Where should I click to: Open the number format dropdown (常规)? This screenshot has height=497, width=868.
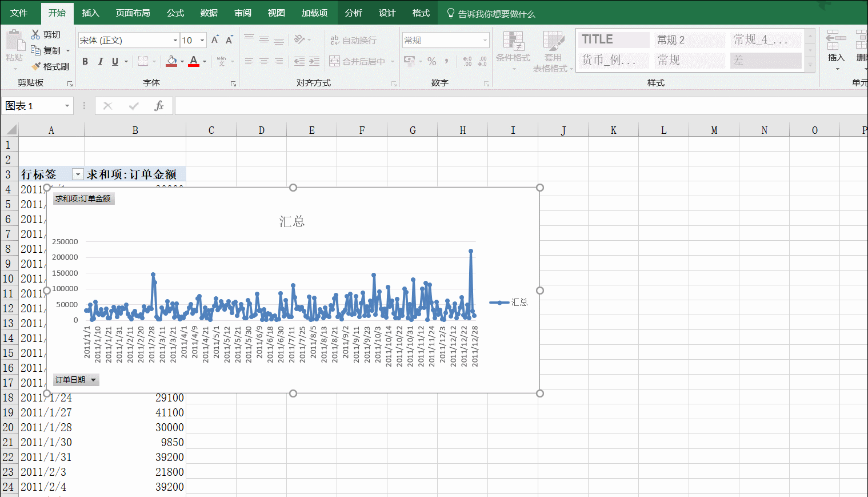point(485,40)
